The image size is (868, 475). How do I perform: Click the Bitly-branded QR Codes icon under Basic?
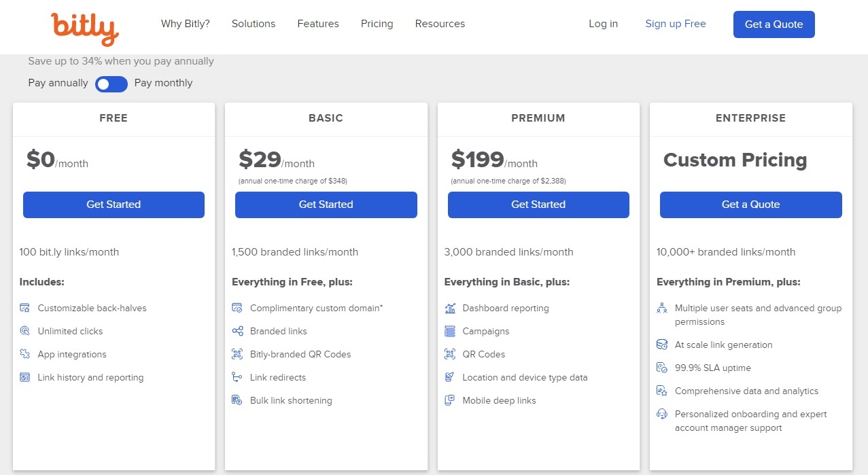click(237, 354)
